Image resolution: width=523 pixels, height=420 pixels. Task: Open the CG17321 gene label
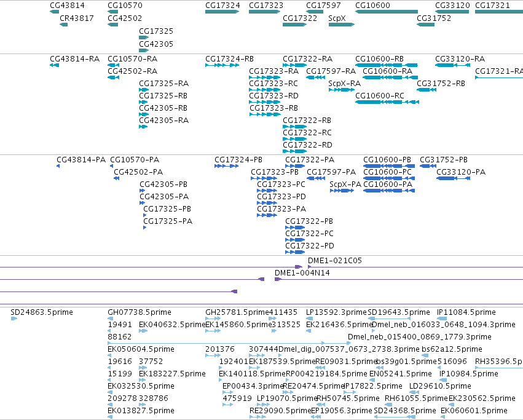click(x=492, y=6)
